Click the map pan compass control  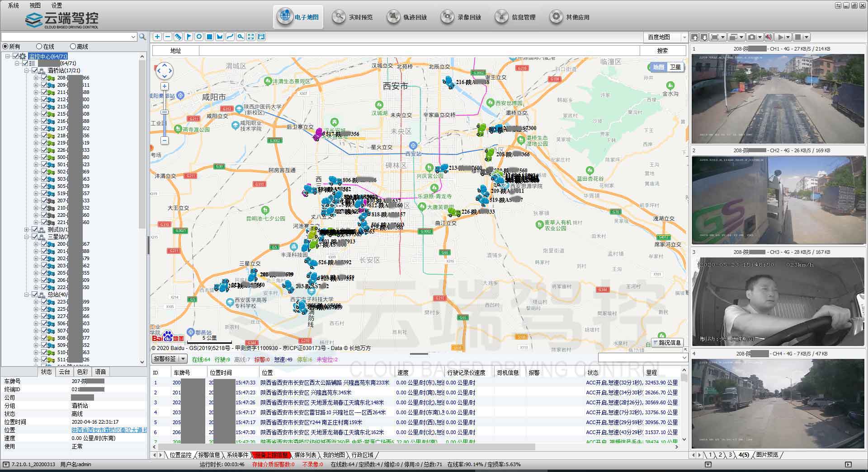(x=165, y=70)
